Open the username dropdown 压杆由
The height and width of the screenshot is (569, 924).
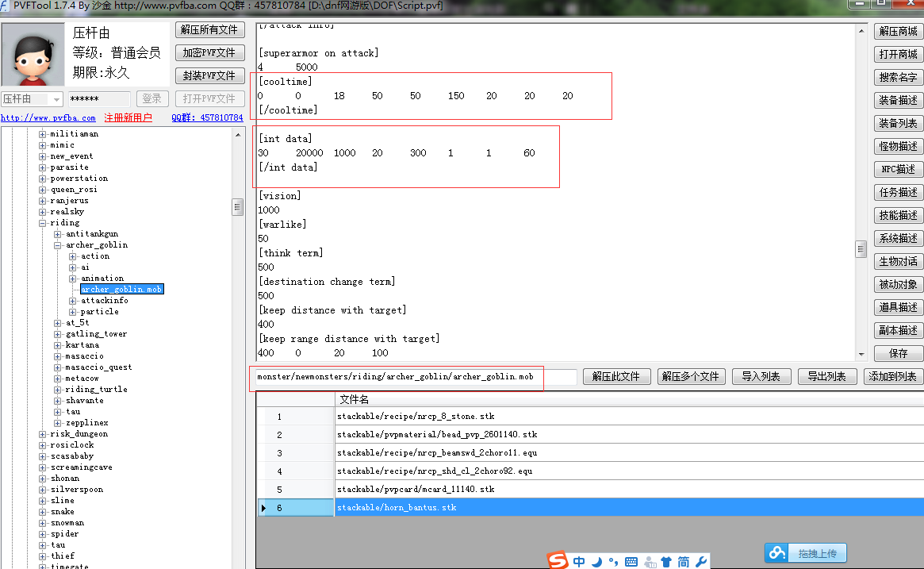pyautogui.click(x=56, y=99)
